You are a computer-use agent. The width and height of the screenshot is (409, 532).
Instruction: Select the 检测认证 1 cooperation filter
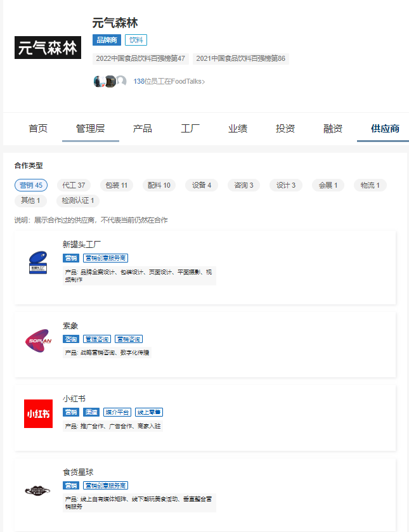click(x=78, y=200)
